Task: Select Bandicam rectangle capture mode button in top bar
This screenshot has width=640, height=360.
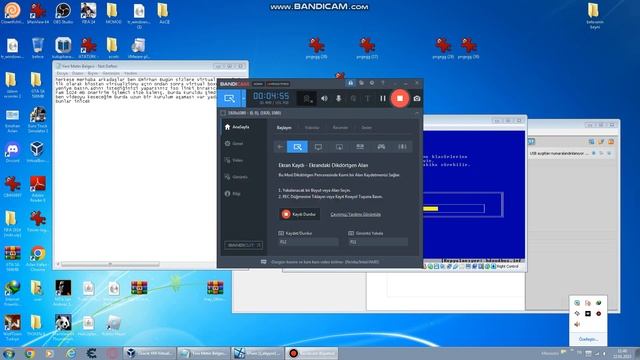Action: 229,98
